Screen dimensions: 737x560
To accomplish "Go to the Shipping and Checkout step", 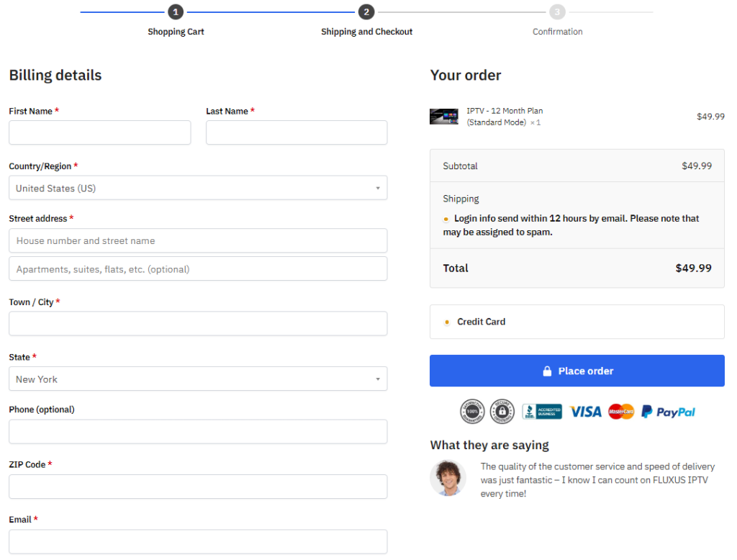I will click(x=366, y=32).
